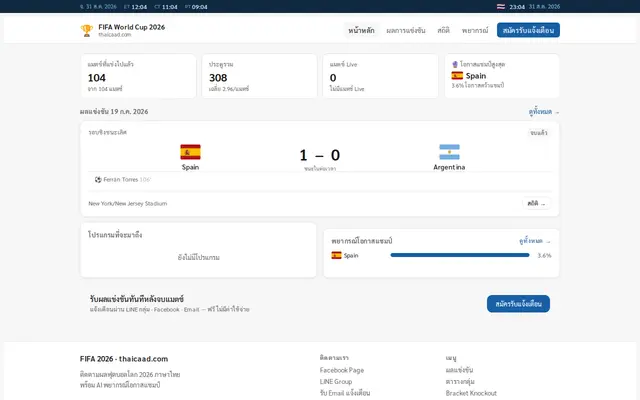Click the Ferran Torres goal scorer text
Image resolution: width=640 pixels, height=400 pixels.
point(121,180)
